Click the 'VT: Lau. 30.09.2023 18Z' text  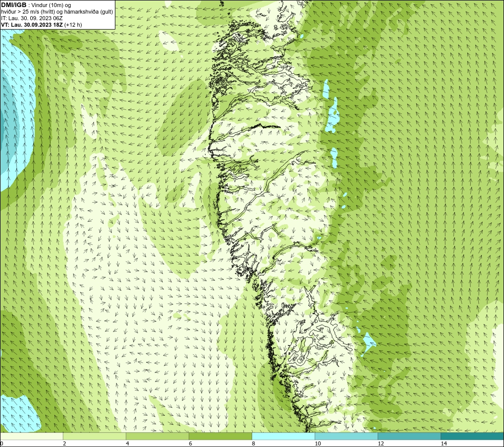[32, 25]
